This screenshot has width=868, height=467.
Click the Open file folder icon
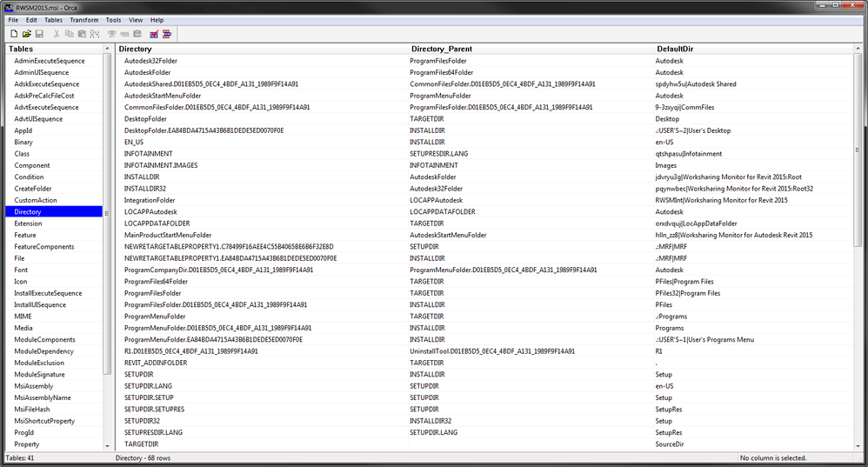[26, 34]
